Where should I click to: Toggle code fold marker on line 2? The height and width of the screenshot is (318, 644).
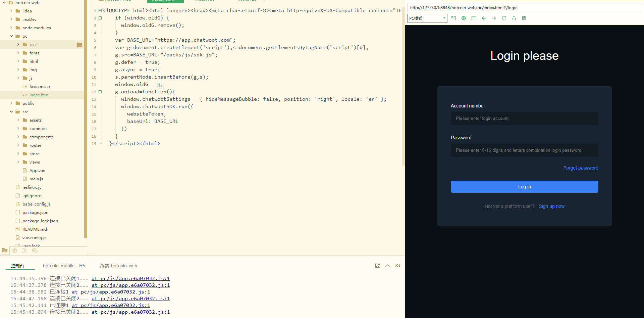point(100,18)
